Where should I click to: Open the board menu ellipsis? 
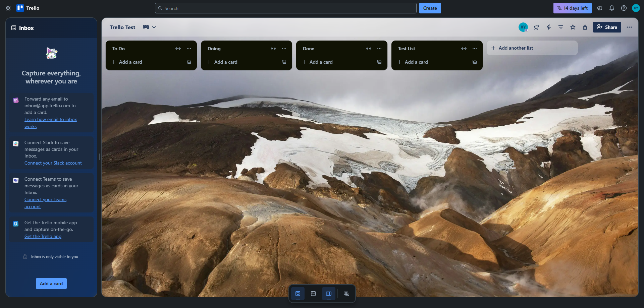[629, 27]
